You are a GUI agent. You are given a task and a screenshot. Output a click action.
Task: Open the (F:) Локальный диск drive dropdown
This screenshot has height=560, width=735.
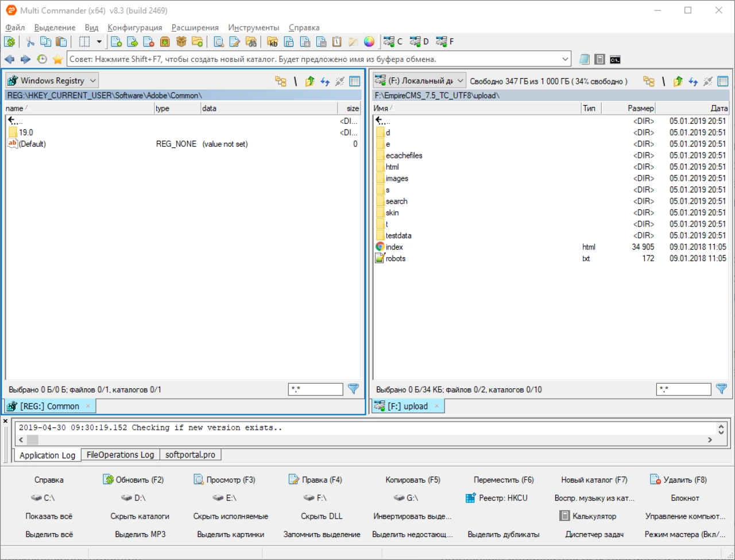click(x=419, y=81)
